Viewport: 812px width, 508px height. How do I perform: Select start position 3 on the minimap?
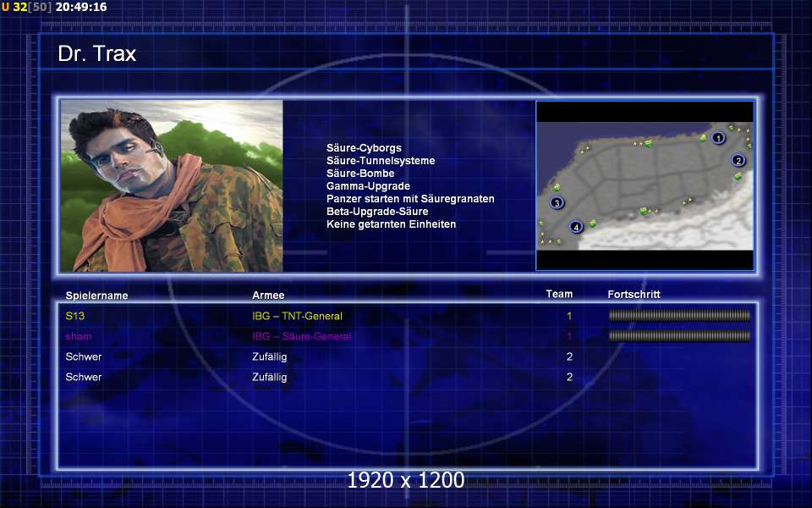[x=557, y=202]
